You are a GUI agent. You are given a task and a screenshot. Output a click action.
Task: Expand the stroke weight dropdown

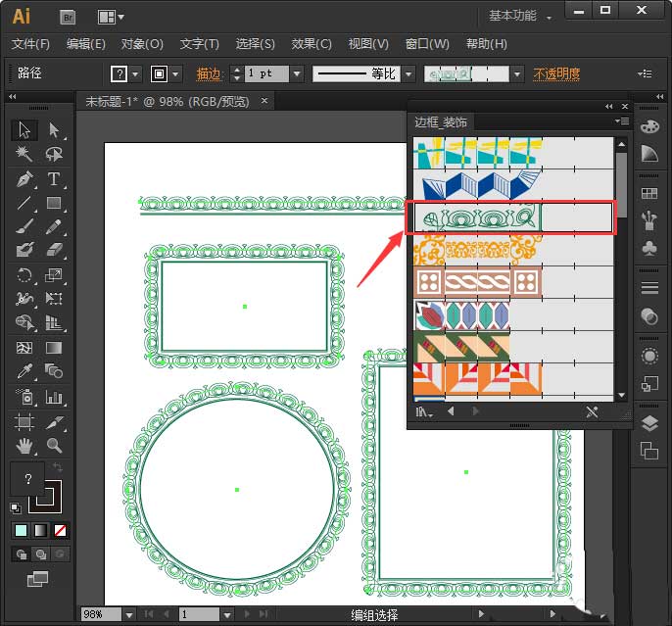coord(297,74)
